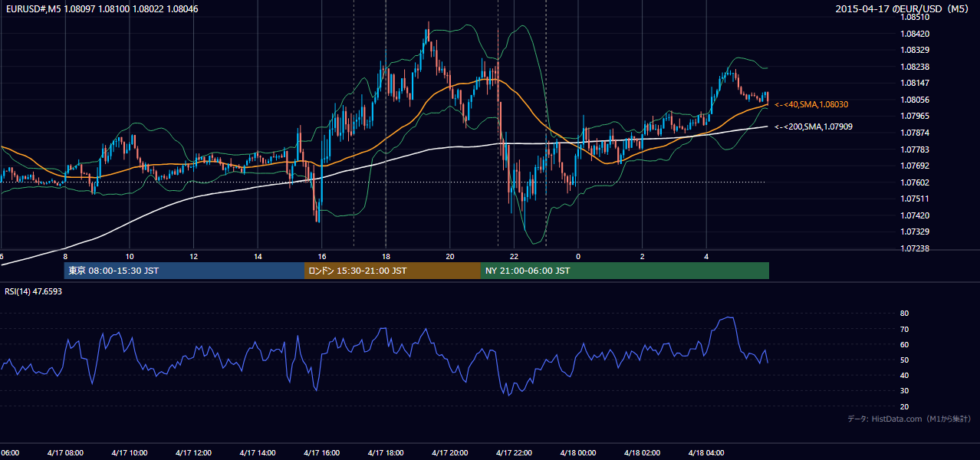Click the RSI(14) 47.6593 indicator label
This screenshot has width=980, height=460.
pos(34,291)
